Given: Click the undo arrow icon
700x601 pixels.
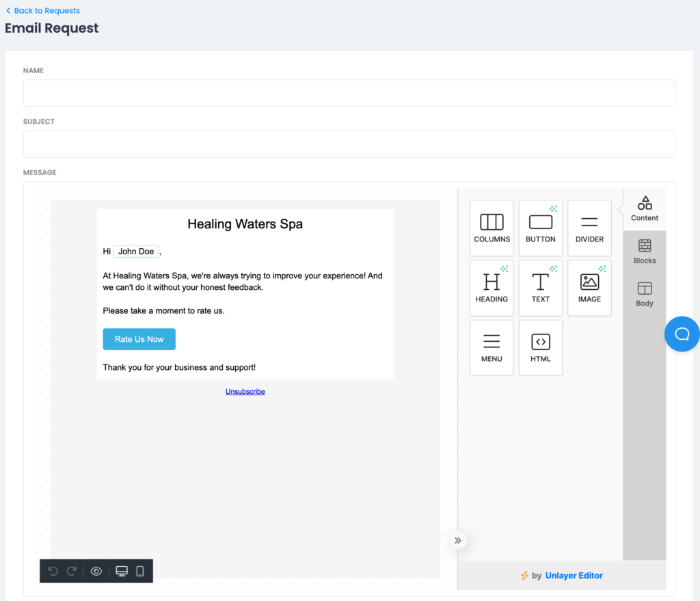Looking at the screenshot, I should (x=53, y=571).
